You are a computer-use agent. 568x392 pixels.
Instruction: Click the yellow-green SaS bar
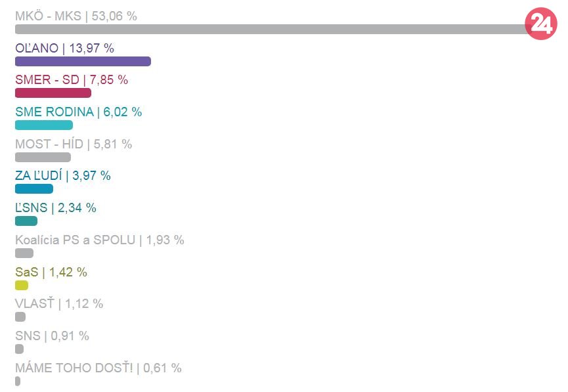[x=22, y=286]
